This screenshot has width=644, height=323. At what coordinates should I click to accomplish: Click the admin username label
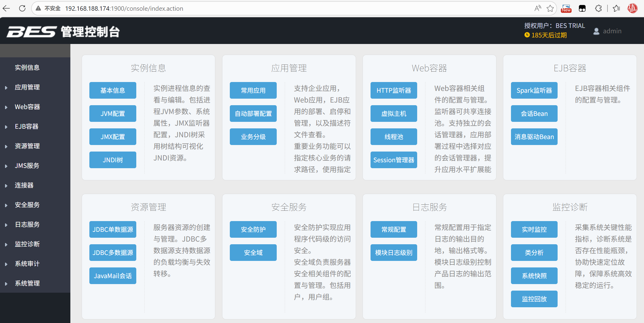[612, 31]
